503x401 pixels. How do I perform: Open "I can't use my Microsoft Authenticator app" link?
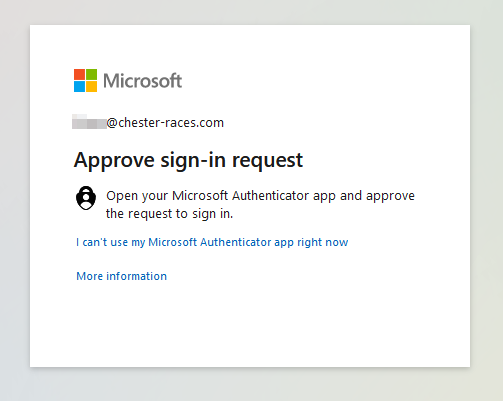click(x=212, y=242)
